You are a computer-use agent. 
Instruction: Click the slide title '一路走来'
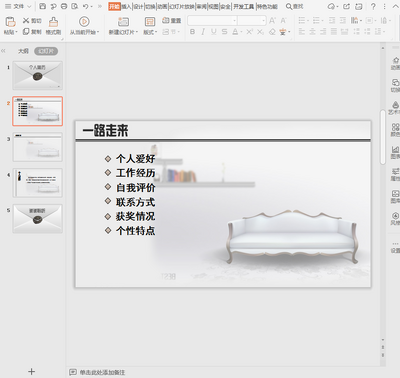[x=105, y=130]
